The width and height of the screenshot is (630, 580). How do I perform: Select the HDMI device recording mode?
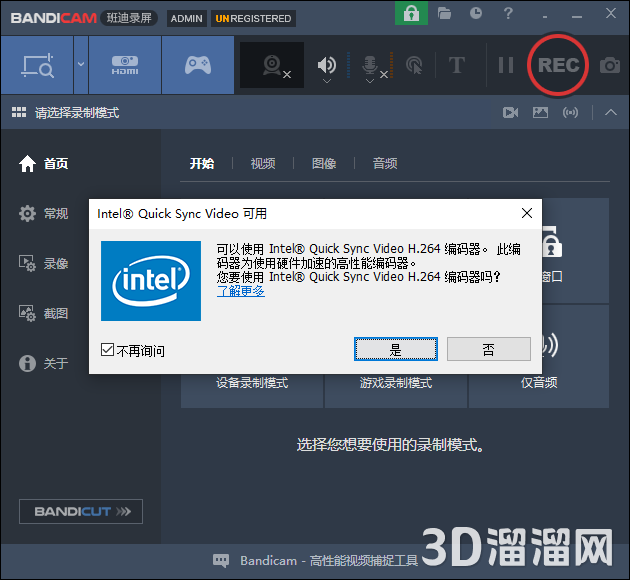(124, 65)
